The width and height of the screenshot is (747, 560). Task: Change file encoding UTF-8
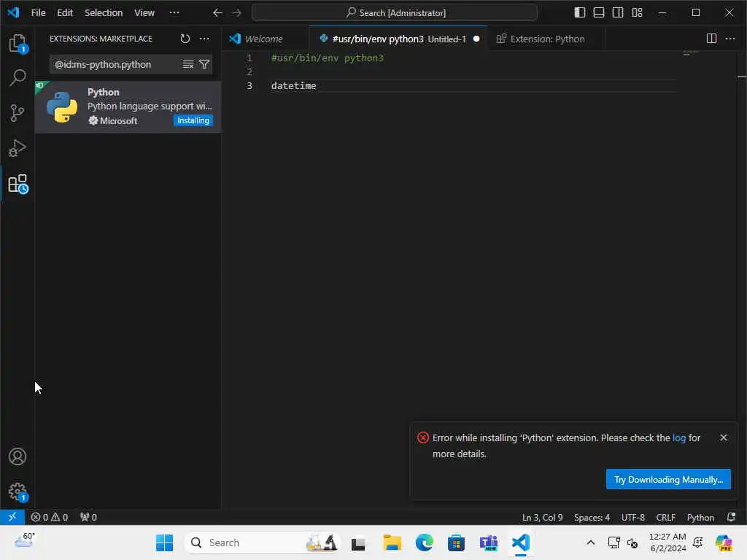pos(632,518)
